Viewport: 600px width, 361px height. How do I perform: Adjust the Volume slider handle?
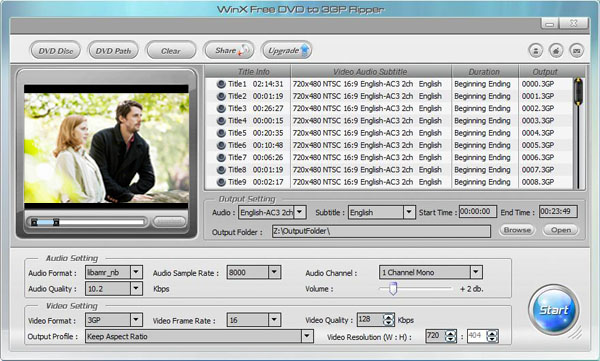pyautogui.click(x=393, y=289)
